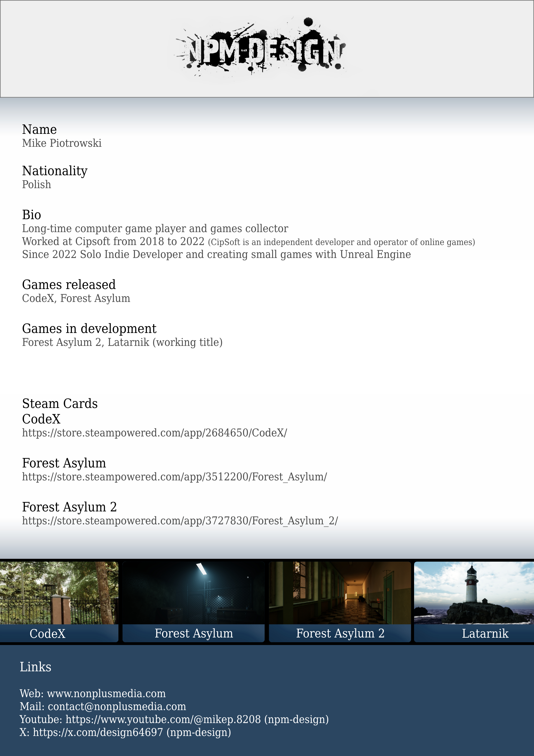Click the contact@nonplusmedia.com mail address
Image resolution: width=534 pixels, height=756 pixels.
point(117,706)
